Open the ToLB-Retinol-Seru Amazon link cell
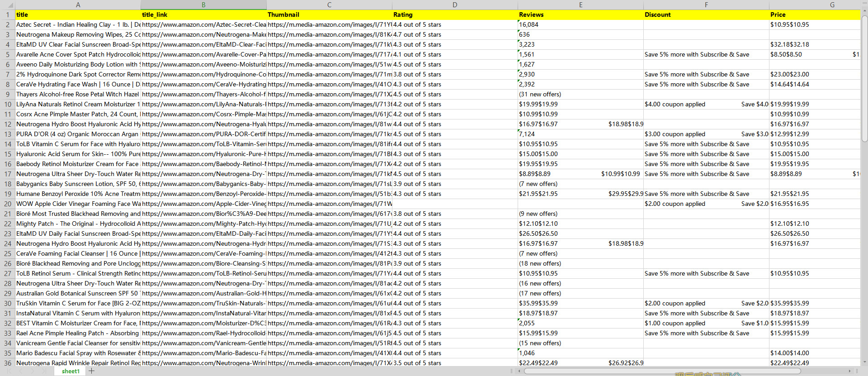This screenshot has width=868, height=376. point(203,273)
